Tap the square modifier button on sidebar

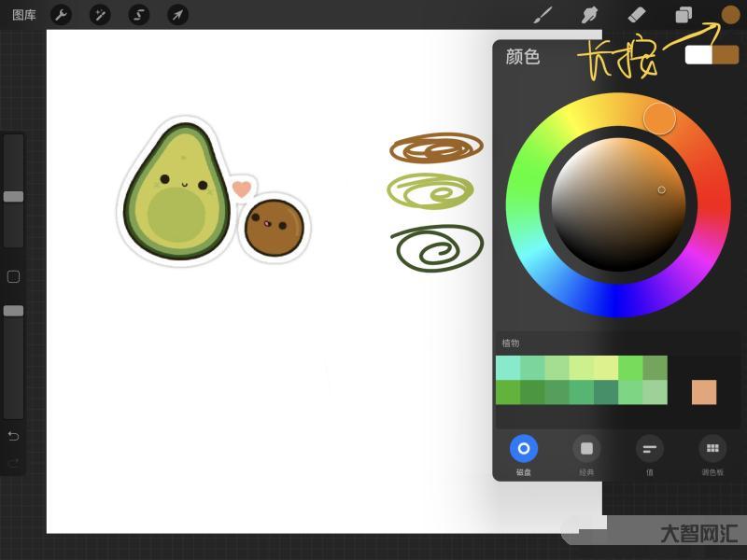click(13, 276)
